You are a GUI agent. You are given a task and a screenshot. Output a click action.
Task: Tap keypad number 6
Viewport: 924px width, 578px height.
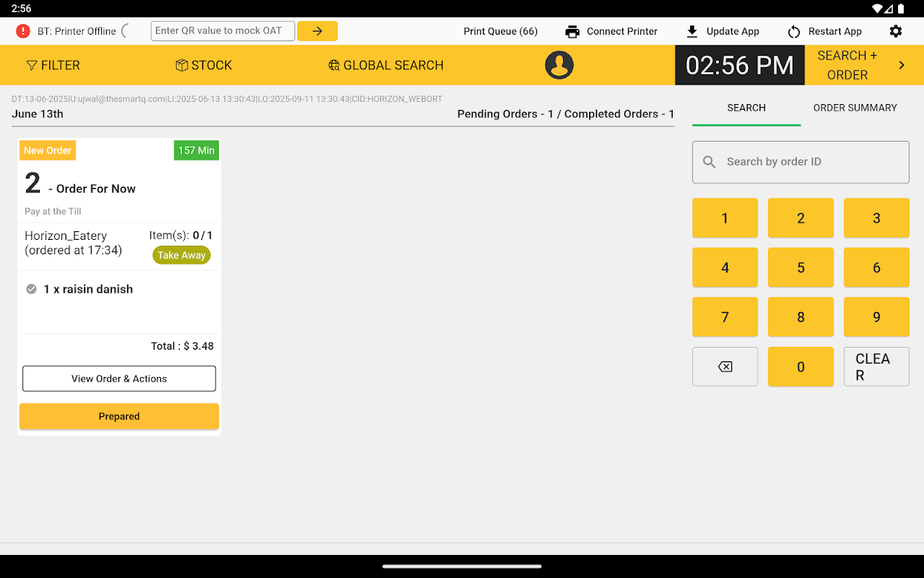pyautogui.click(x=876, y=267)
